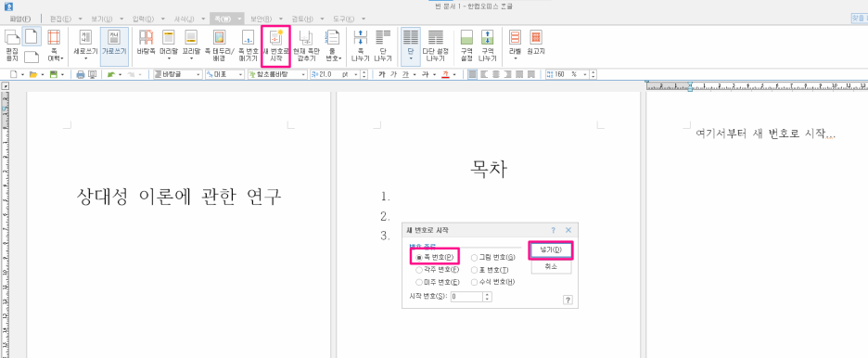Screen dimensions: 868x358
Task: Click the red font color 가 button
Action: [445, 74]
